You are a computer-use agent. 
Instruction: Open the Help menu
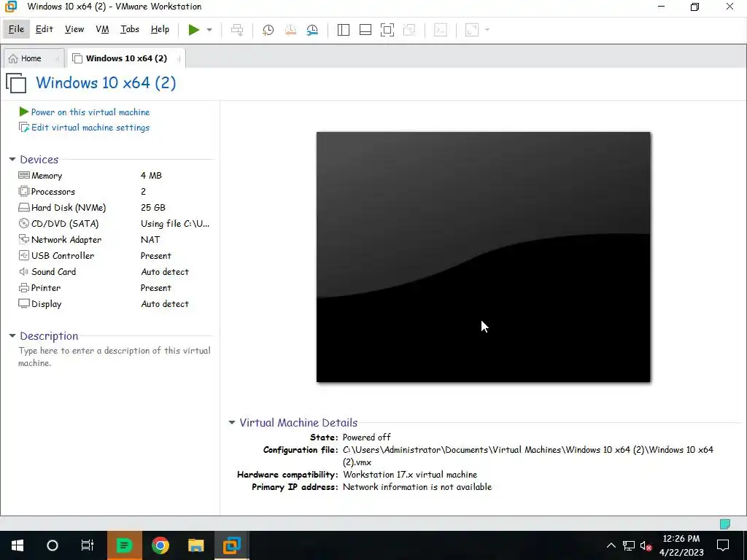pyautogui.click(x=160, y=29)
